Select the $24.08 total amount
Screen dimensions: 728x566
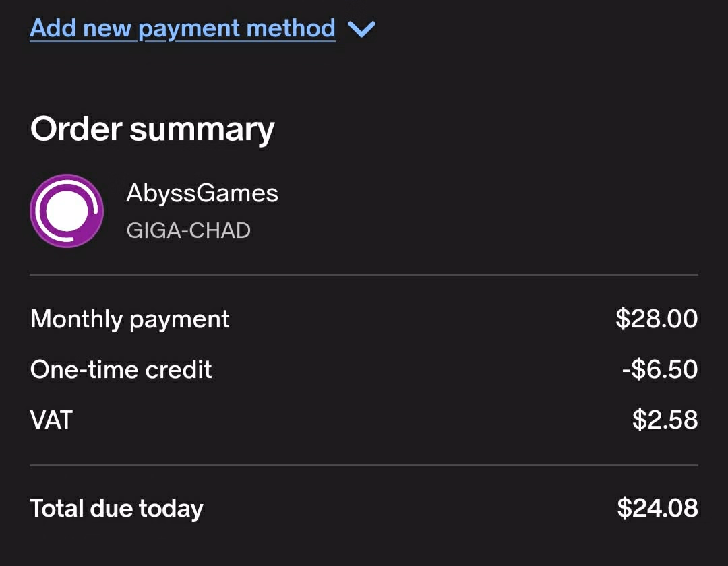click(657, 508)
